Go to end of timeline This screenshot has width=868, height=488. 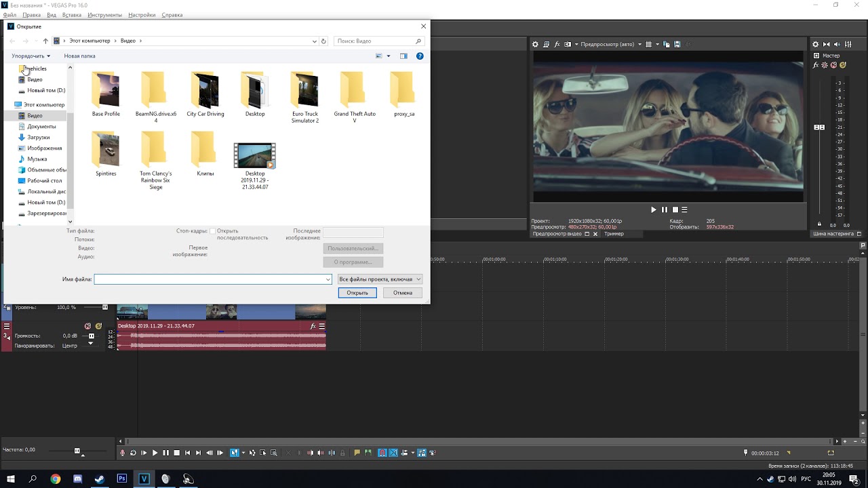(x=198, y=453)
